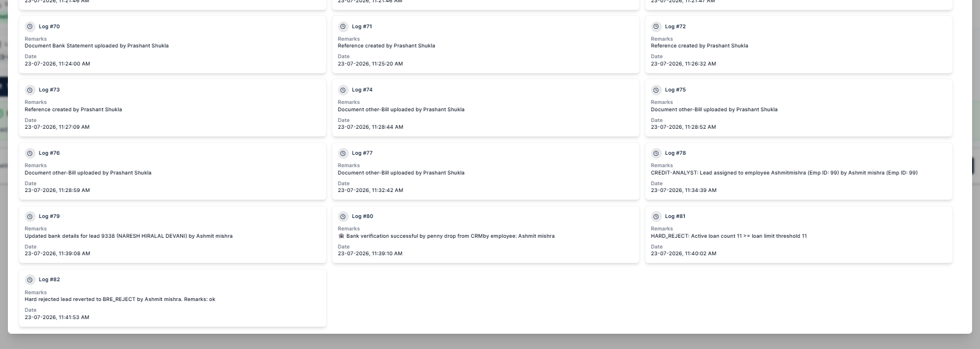Click the clock icon on Log #76
The image size is (980, 349).
coord(30,153)
